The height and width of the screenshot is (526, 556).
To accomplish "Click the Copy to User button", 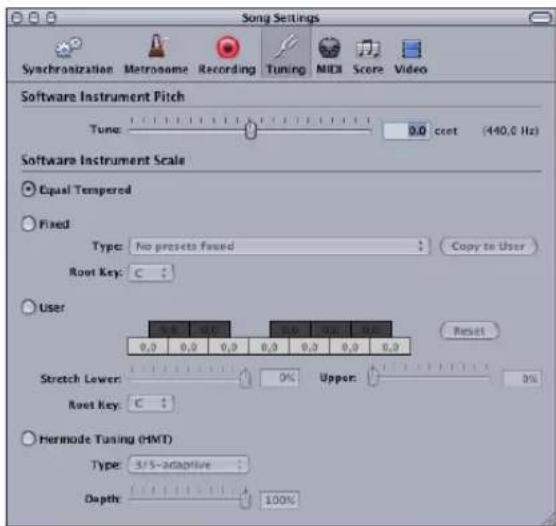I will tap(489, 246).
